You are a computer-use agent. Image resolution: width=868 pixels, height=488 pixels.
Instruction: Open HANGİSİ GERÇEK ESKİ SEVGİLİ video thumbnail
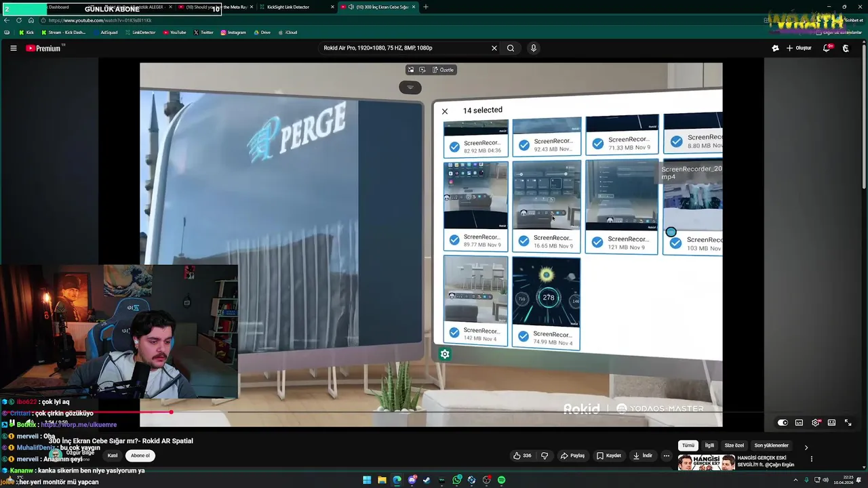click(706, 462)
